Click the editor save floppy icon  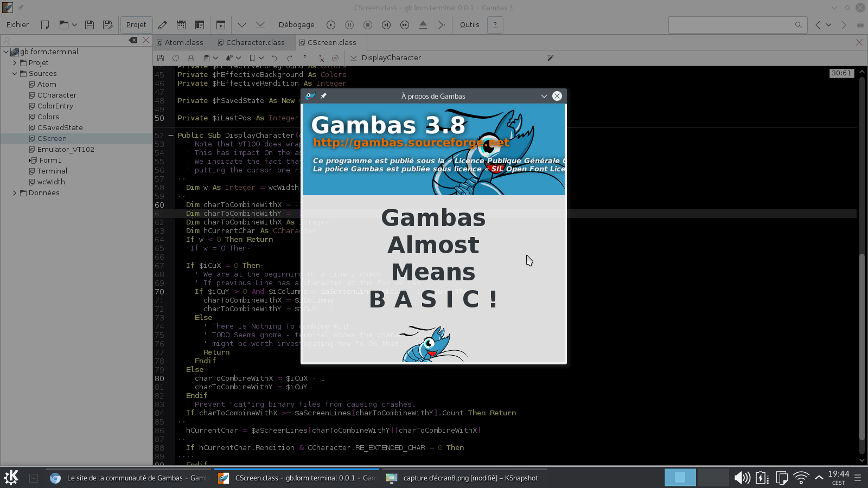pos(160,58)
